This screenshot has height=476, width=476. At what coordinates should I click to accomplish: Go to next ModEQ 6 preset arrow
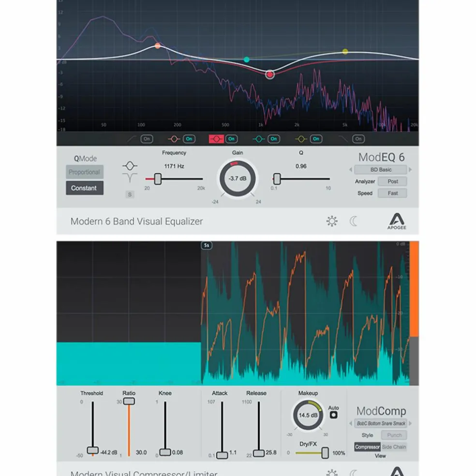pyautogui.click(x=410, y=170)
